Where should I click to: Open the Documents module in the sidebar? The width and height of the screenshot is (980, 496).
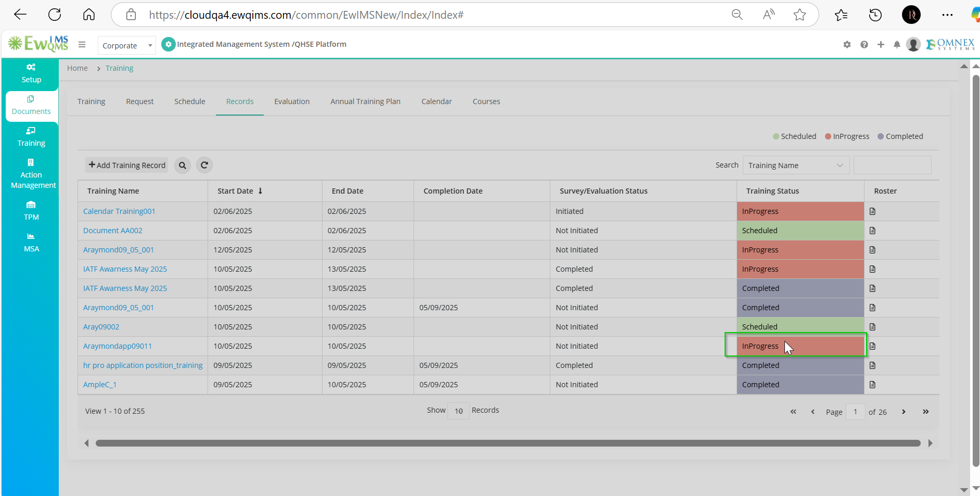tap(31, 106)
